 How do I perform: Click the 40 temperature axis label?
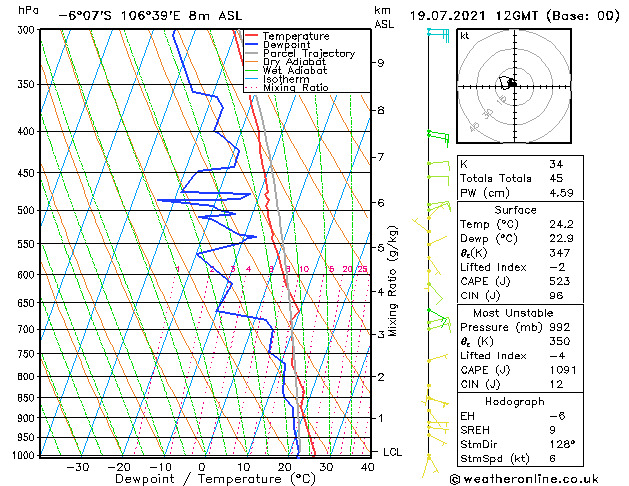(x=367, y=467)
